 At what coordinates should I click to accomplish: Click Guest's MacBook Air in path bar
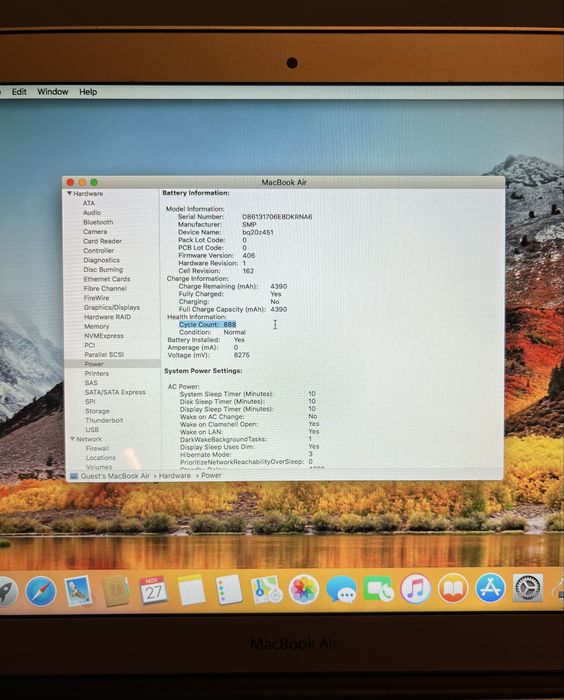pos(115,476)
